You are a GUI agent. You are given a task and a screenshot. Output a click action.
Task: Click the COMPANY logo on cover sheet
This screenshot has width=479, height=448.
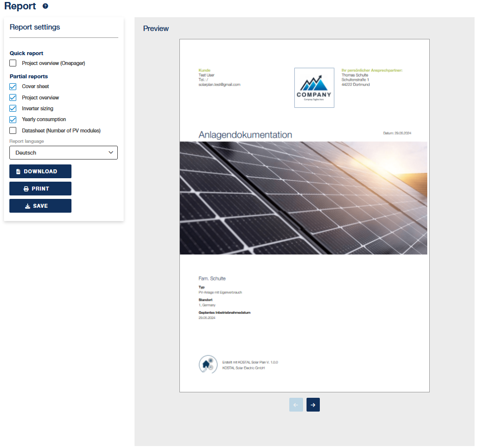click(314, 88)
